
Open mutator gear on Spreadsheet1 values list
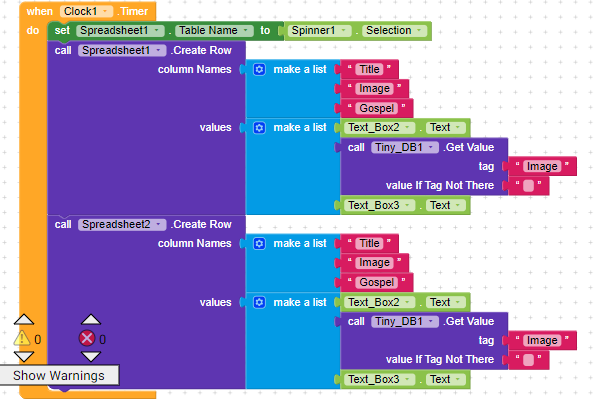259,128
